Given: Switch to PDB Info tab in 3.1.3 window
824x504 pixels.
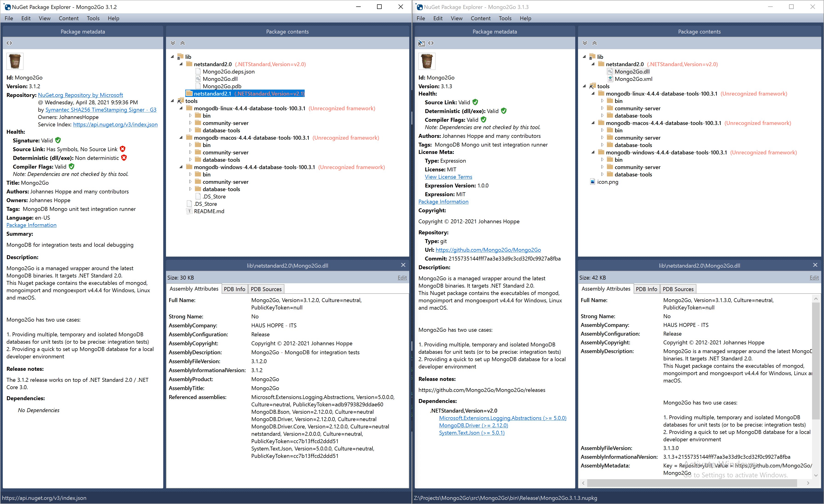Looking at the screenshot, I should (647, 289).
